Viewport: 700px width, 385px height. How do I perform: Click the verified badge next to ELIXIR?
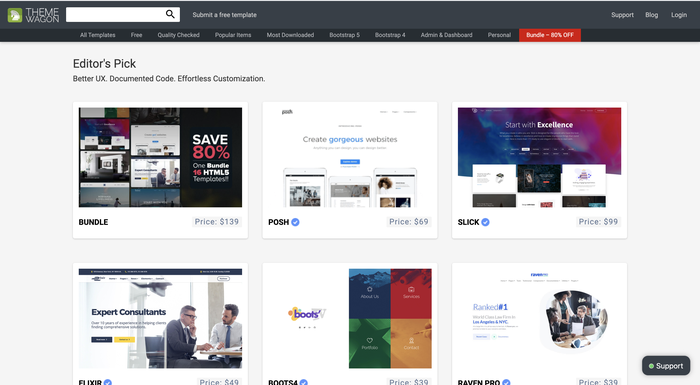[108, 382]
